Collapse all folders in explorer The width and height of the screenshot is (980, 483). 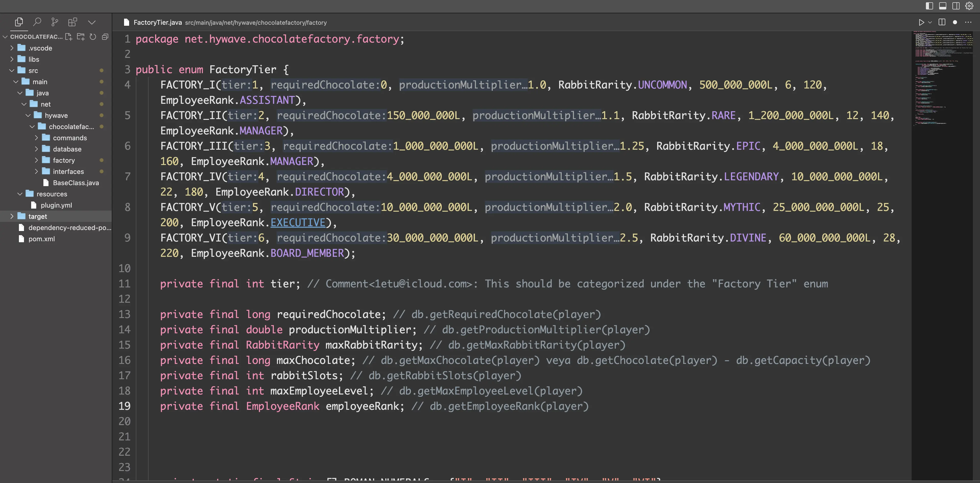(x=105, y=36)
